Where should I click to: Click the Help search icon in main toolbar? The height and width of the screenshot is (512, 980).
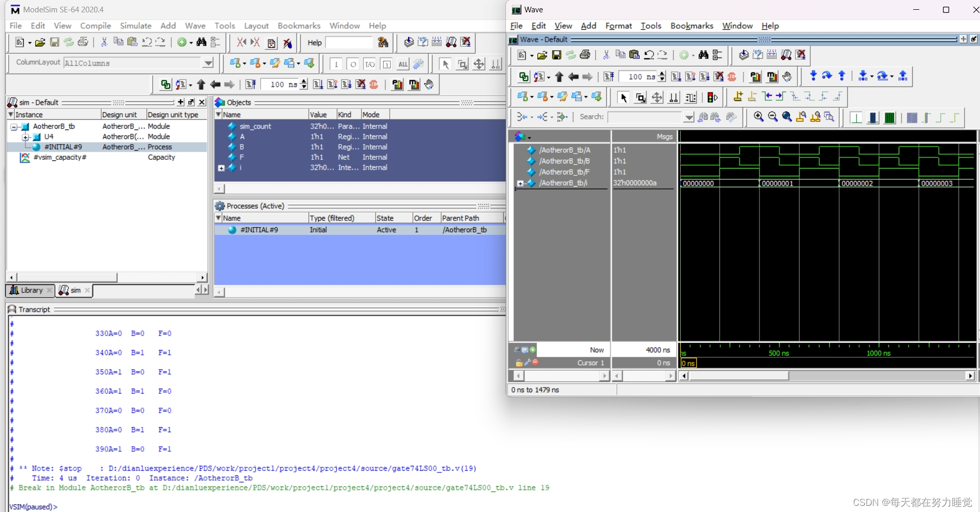click(383, 43)
